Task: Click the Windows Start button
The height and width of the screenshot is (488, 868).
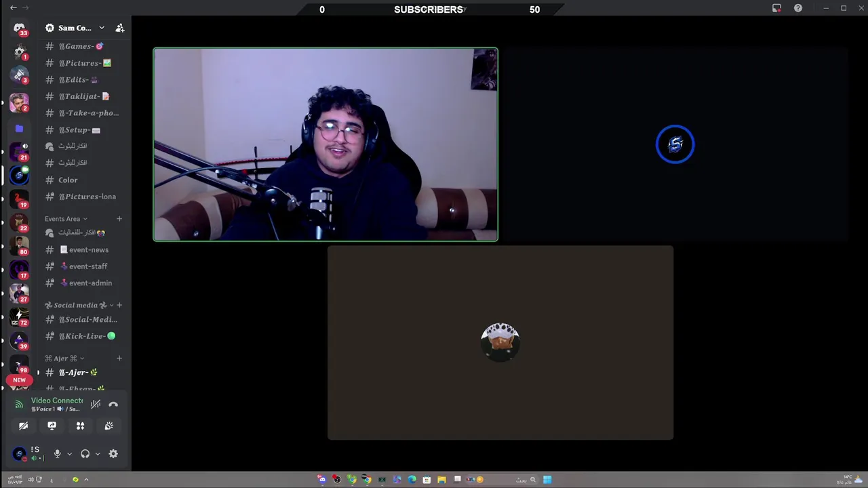Action: point(547,479)
